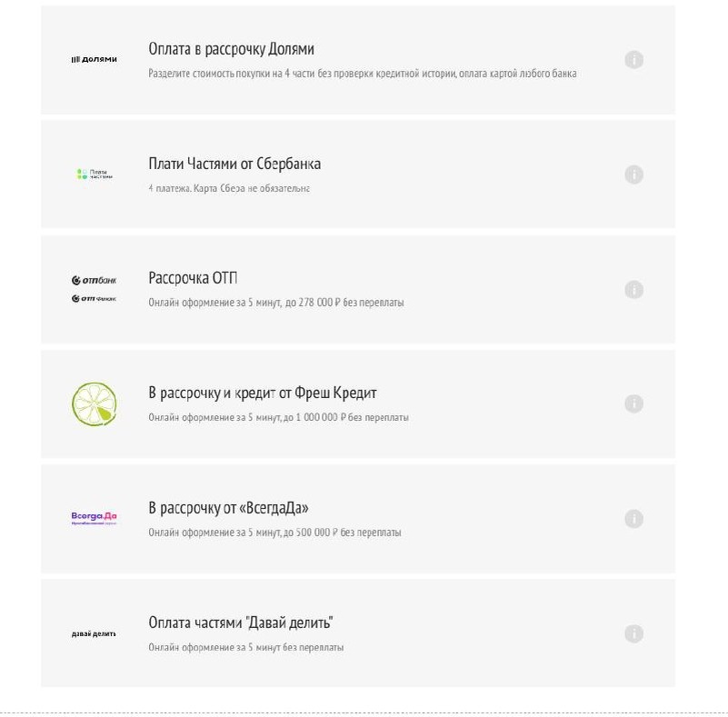Pick "В рассрочку и кредит от Фреш Кредит"
Image resolution: width=728 pixels, height=717 pixels.
[262, 393]
